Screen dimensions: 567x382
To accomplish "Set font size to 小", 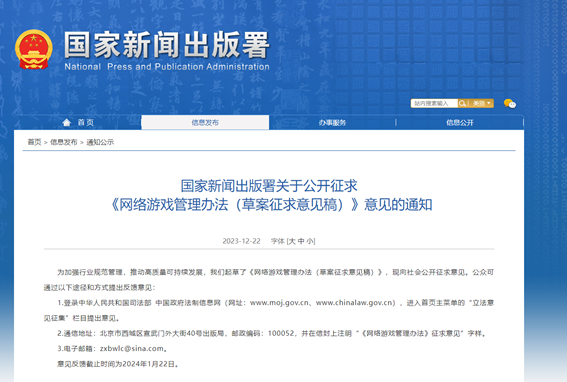I will coord(310,241).
